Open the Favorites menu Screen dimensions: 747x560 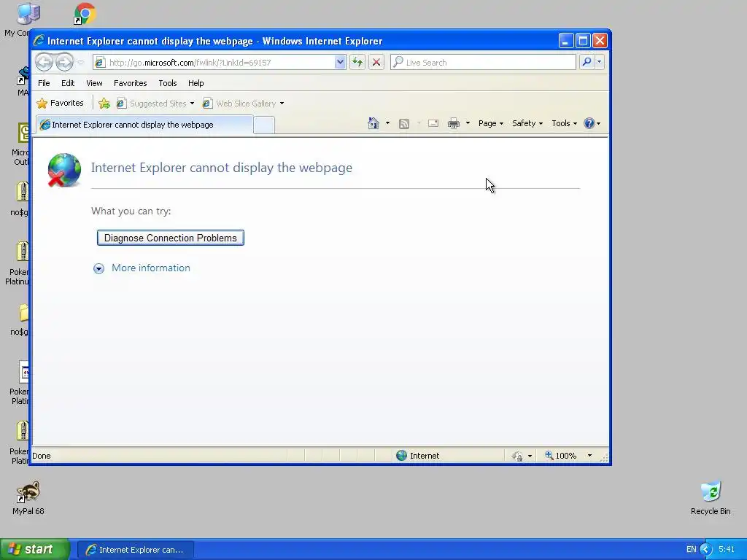pyautogui.click(x=130, y=83)
